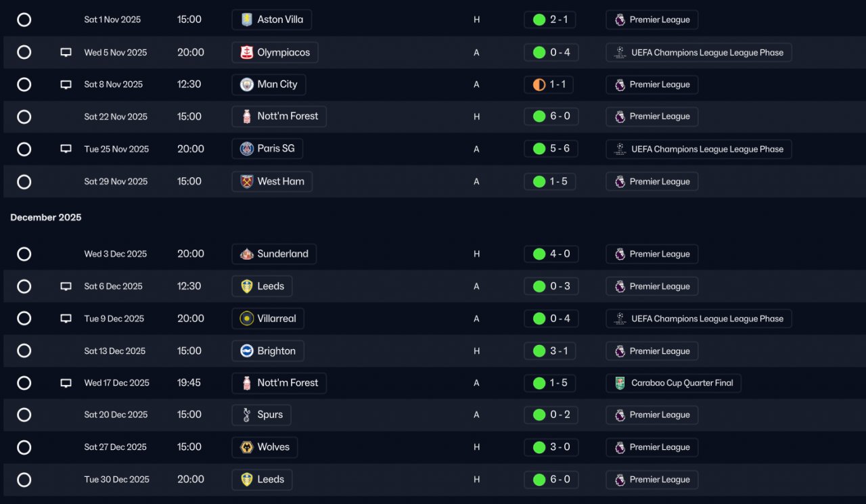This screenshot has height=504, width=866.
Task: Open the 5 - 6 result against Paris SG
Action: point(551,149)
